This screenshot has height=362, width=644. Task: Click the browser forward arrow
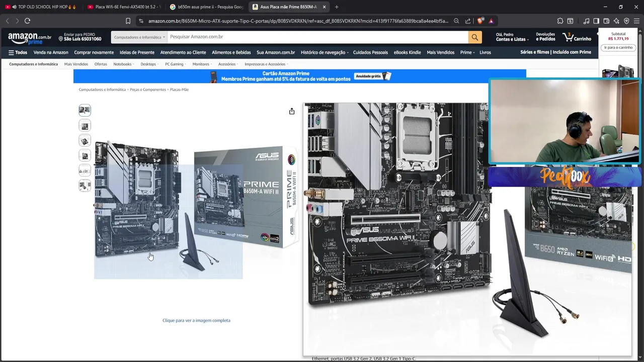(x=17, y=21)
